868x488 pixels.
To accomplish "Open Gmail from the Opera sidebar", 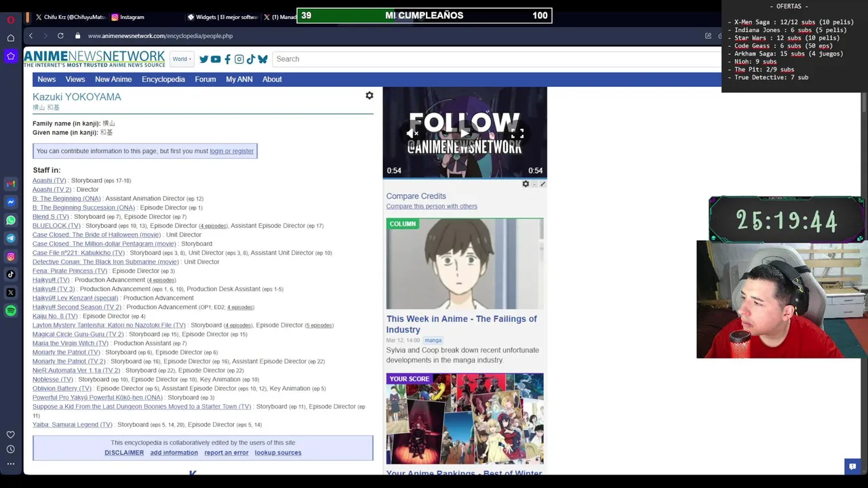I will 11,184.
